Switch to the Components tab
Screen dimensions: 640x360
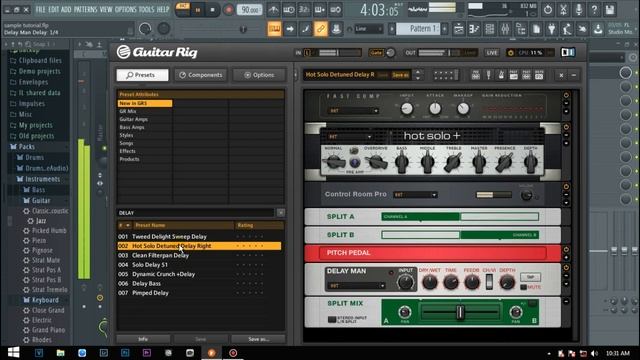point(201,75)
